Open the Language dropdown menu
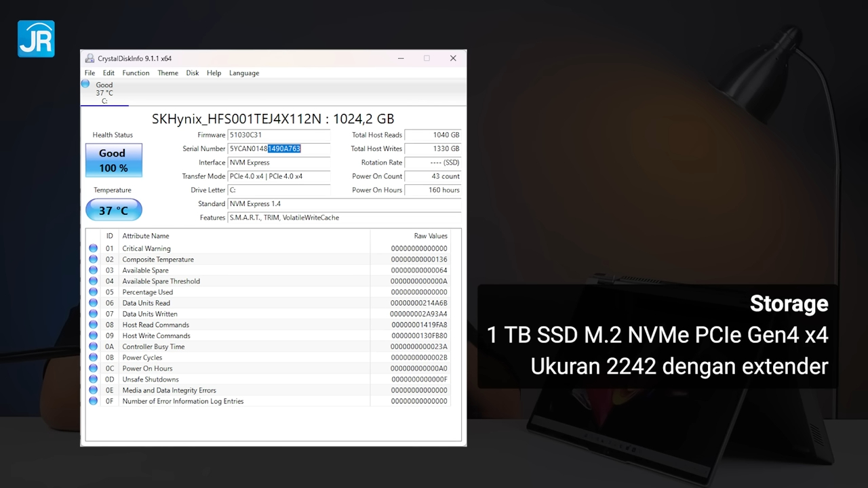Image resolution: width=868 pixels, height=488 pixels. [243, 73]
